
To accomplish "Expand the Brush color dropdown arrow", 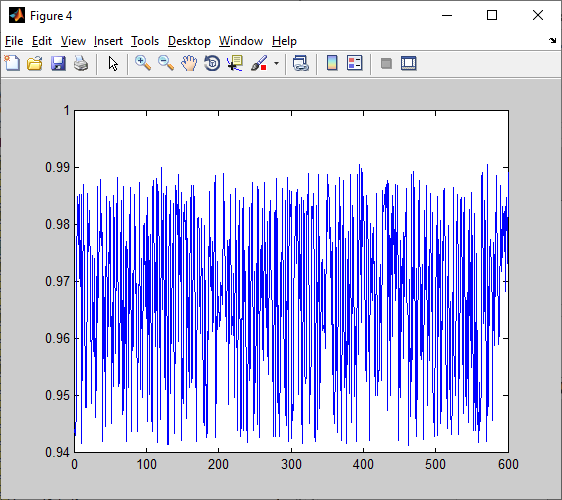I will (x=276, y=63).
